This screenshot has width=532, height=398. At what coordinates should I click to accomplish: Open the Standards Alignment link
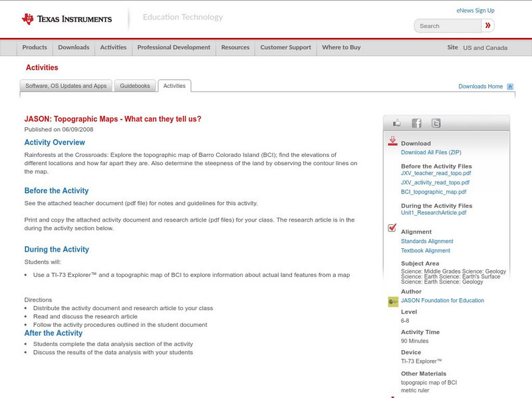tap(427, 242)
